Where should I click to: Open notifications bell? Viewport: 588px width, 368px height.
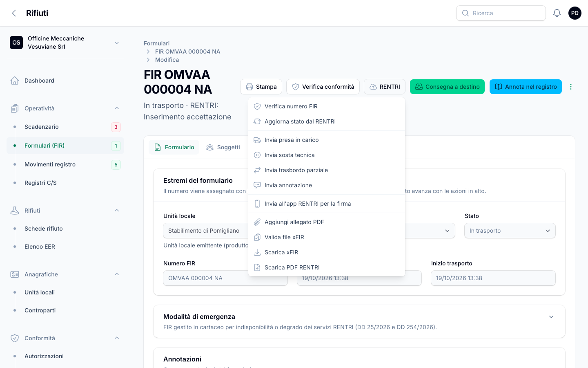557,13
